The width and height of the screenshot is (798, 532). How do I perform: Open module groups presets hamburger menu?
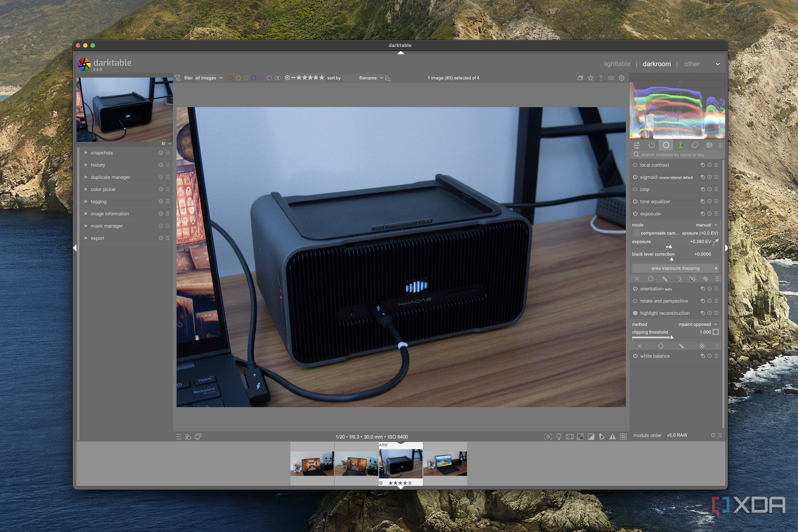coord(720,145)
